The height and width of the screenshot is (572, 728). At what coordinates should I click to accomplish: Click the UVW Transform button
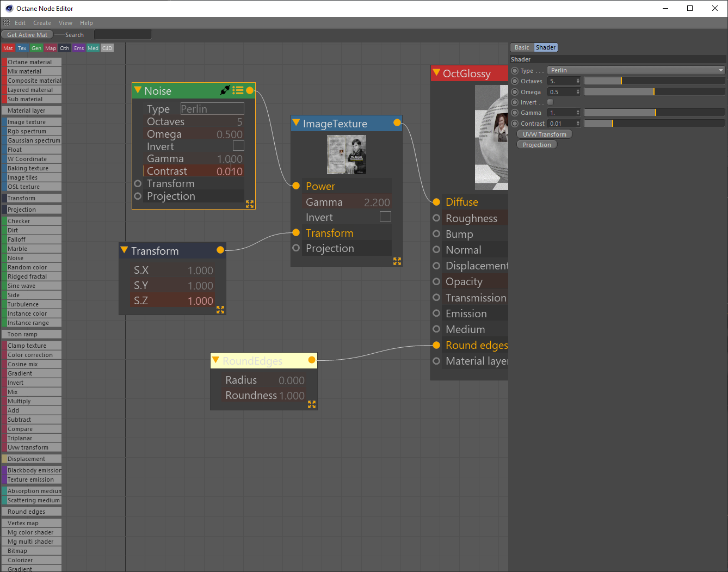[x=544, y=134]
